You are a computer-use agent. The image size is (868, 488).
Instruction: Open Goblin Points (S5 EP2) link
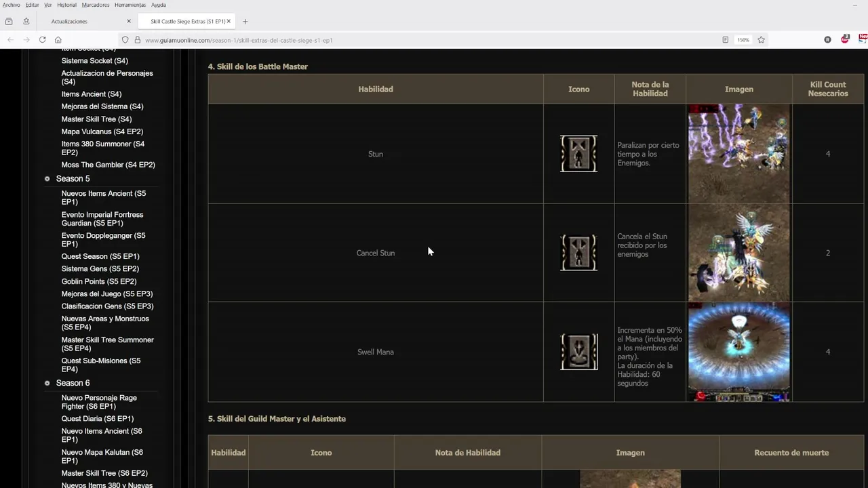coord(99,281)
